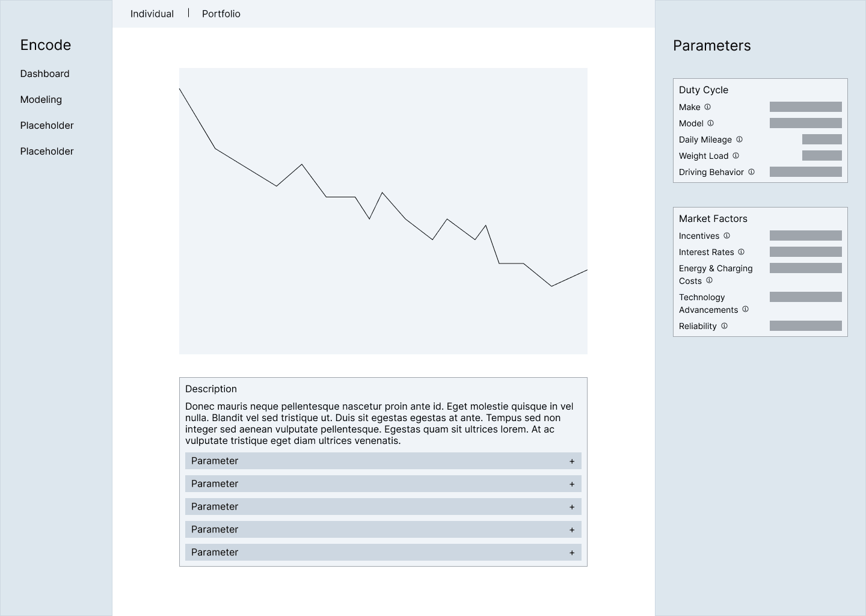Expand the fourth Parameter row plus sign

click(572, 530)
